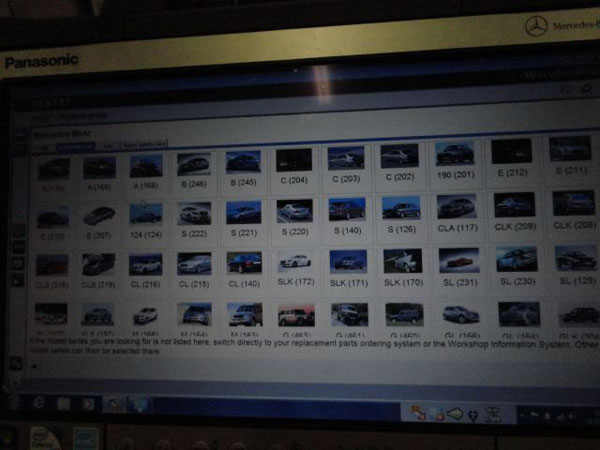This screenshot has width=600, height=450.
Task: Click the GL (166) SUV thumbnail
Action: [x=461, y=314]
